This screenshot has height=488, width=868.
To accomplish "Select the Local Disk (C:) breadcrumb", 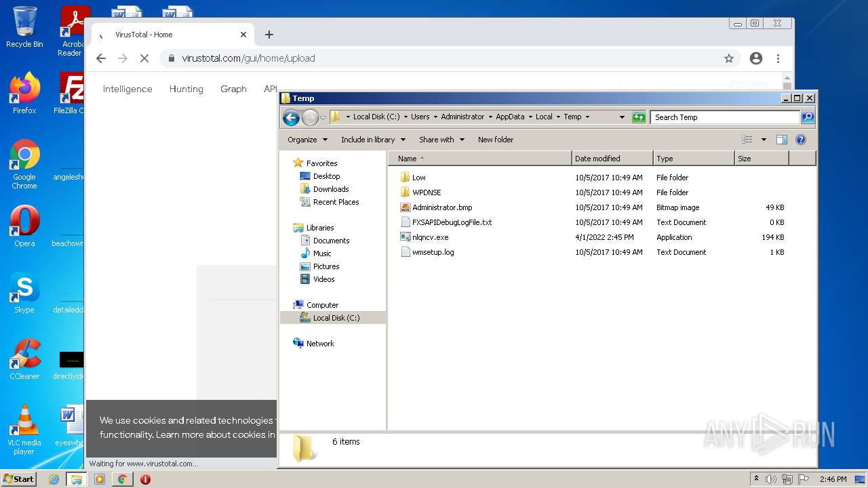I will [x=376, y=117].
